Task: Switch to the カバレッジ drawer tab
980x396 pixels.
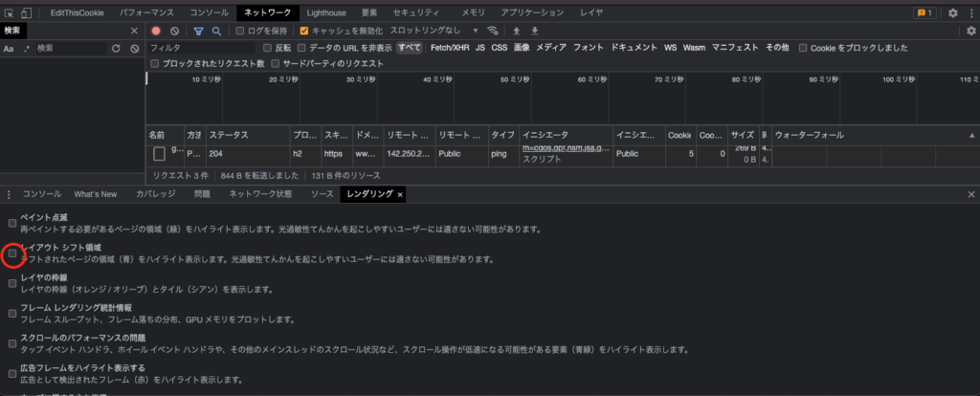Action: [155, 194]
